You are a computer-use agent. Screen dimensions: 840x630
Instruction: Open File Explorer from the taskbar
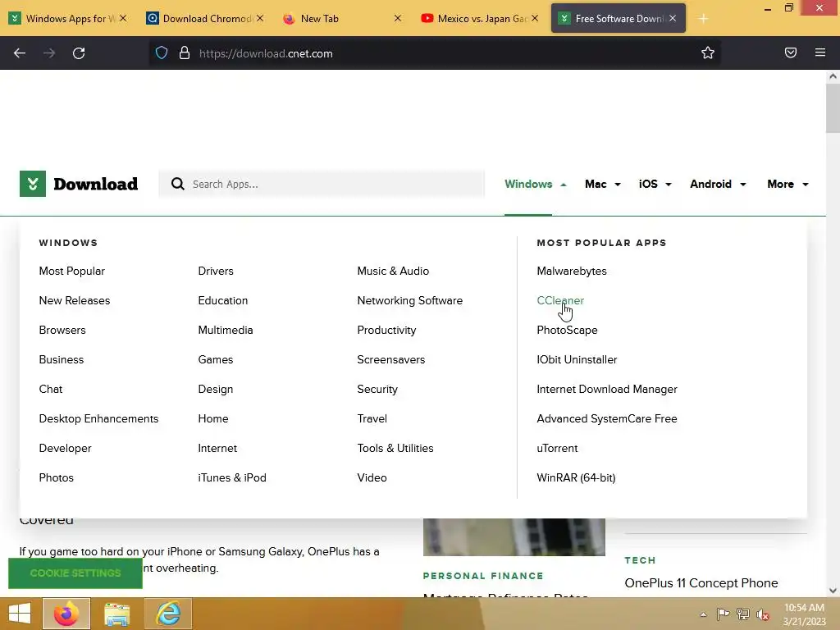pyautogui.click(x=116, y=614)
